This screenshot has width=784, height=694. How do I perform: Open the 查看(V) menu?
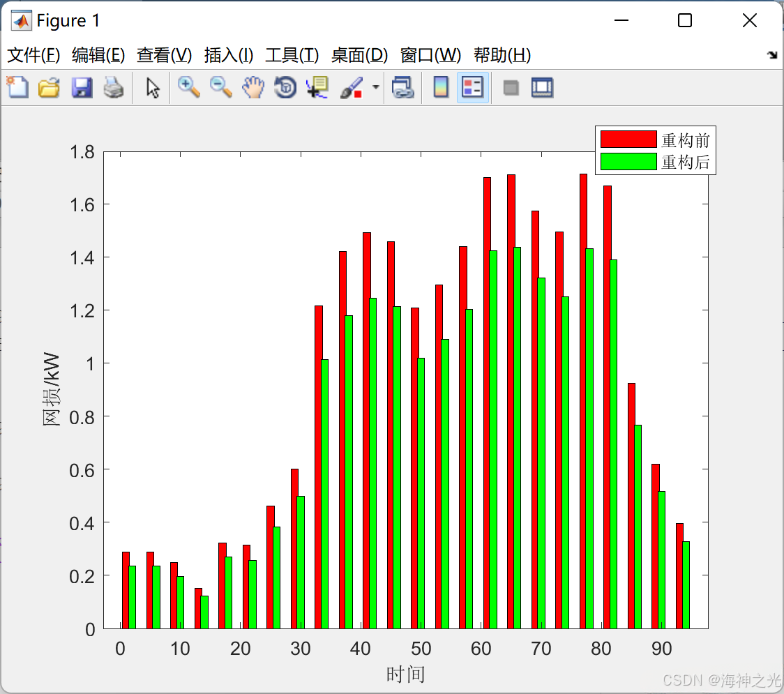click(x=165, y=55)
